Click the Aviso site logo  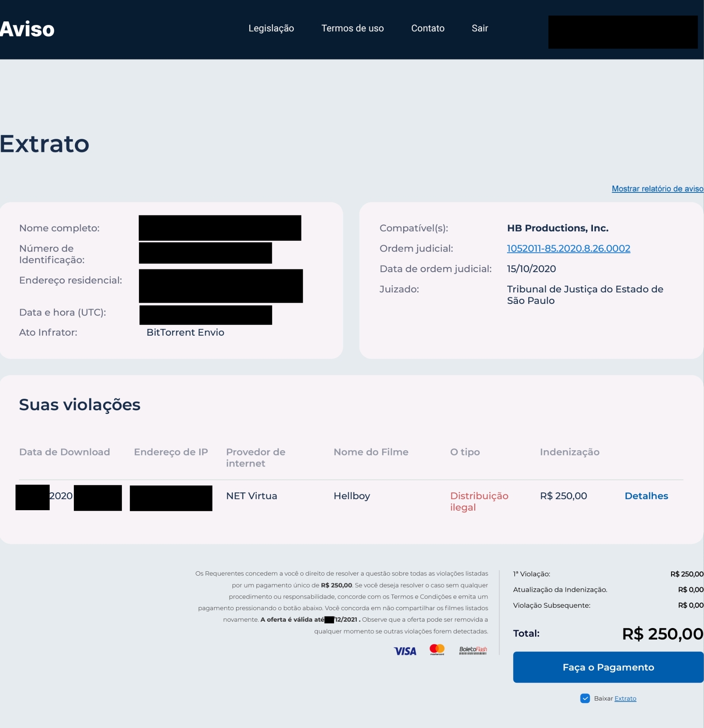(27, 29)
